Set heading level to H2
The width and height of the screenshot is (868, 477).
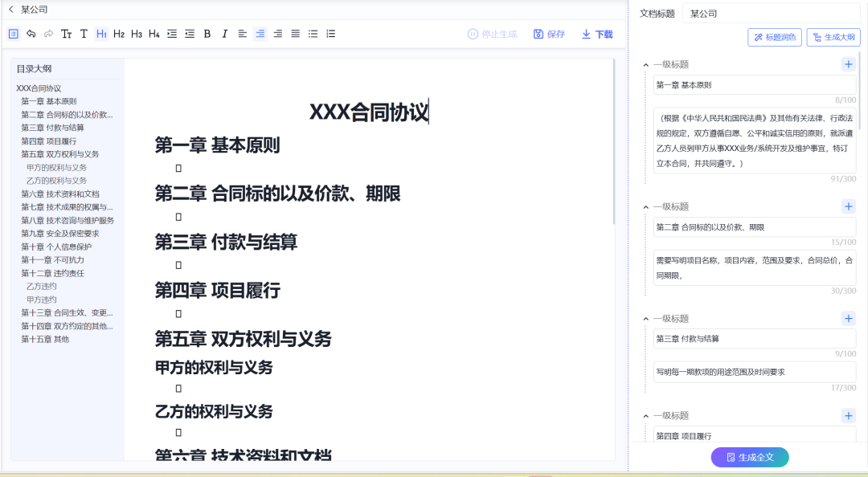pos(119,34)
